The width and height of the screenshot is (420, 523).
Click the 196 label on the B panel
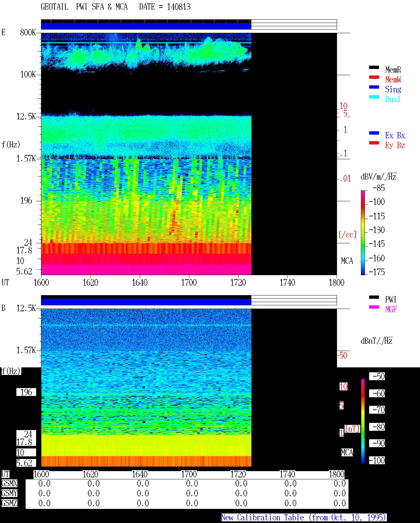[26, 392]
